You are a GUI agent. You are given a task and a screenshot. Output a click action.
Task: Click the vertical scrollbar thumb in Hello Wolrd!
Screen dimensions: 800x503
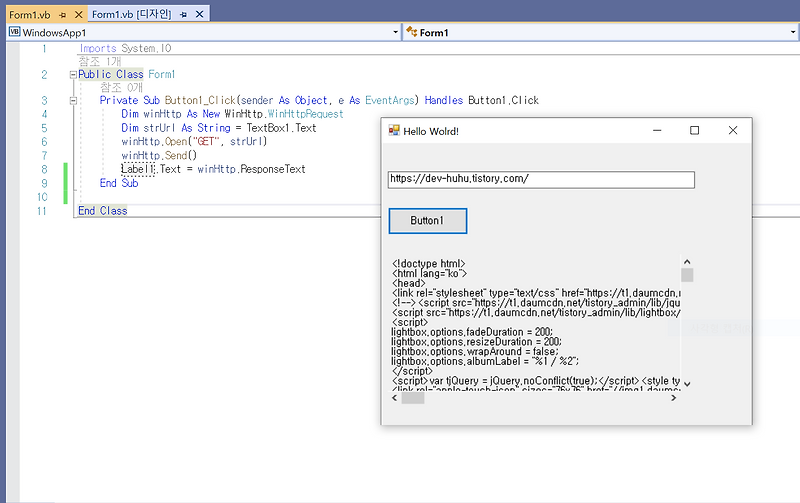pyautogui.click(x=687, y=275)
